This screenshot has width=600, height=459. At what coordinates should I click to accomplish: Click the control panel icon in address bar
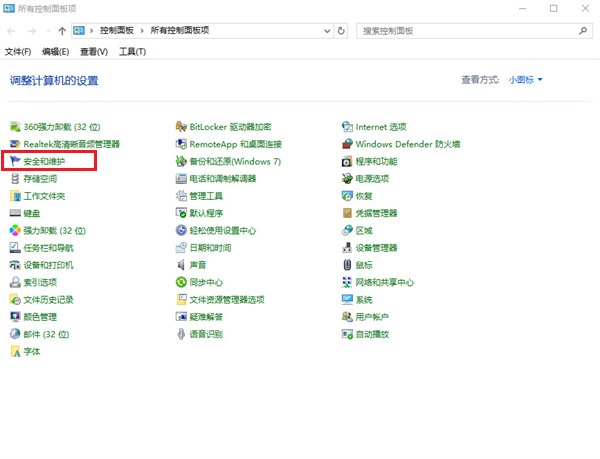pos(79,31)
